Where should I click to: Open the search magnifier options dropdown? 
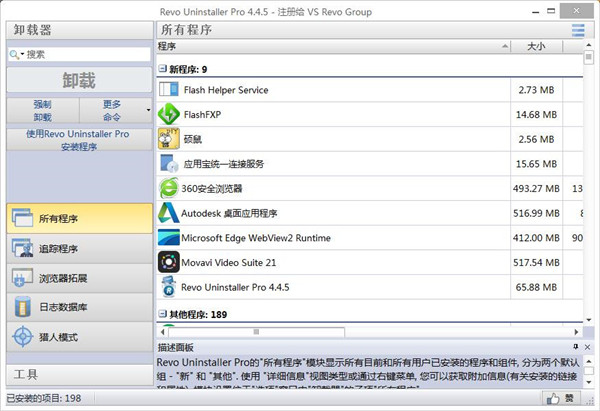click(15, 55)
